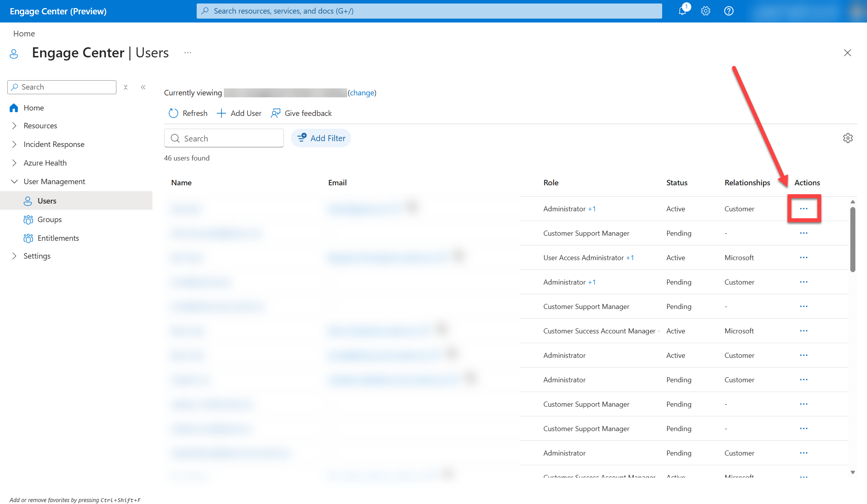Open actions for first plain Administrator Pending row
867x504 pixels.
[x=803, y=380]
